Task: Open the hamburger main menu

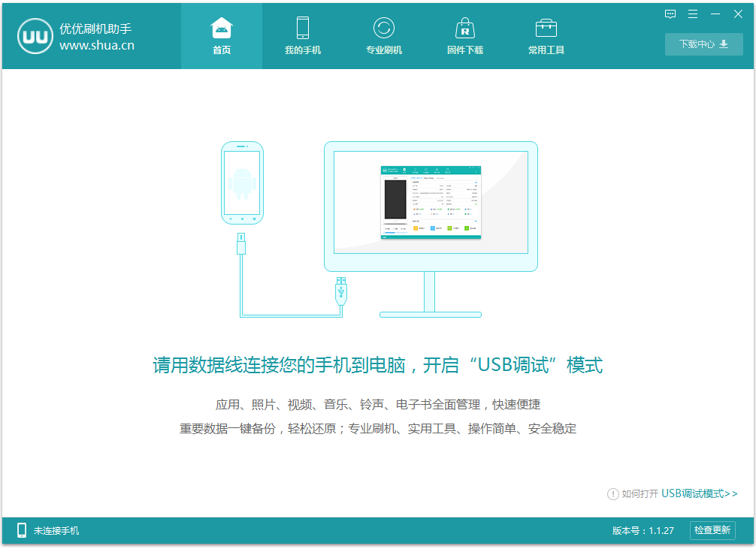Action: point(693,14)
